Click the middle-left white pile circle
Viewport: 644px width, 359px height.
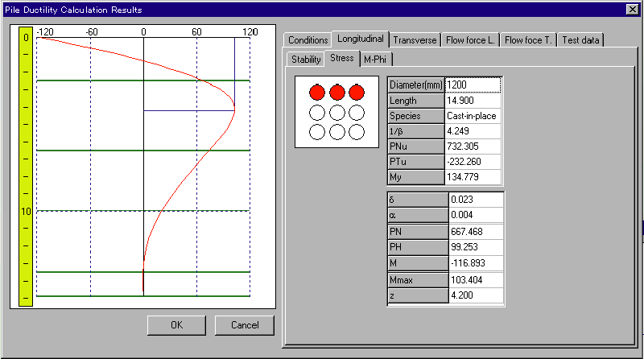(317, 112)
